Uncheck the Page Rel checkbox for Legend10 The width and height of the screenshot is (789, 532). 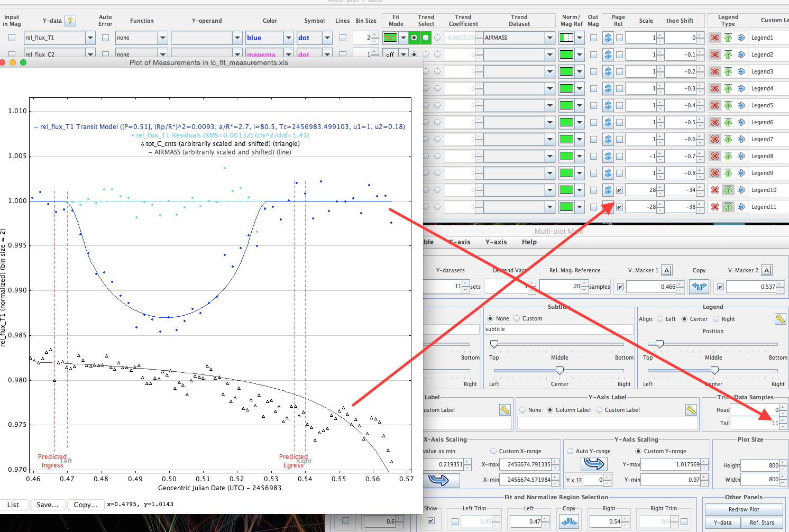tap(619, 190)
